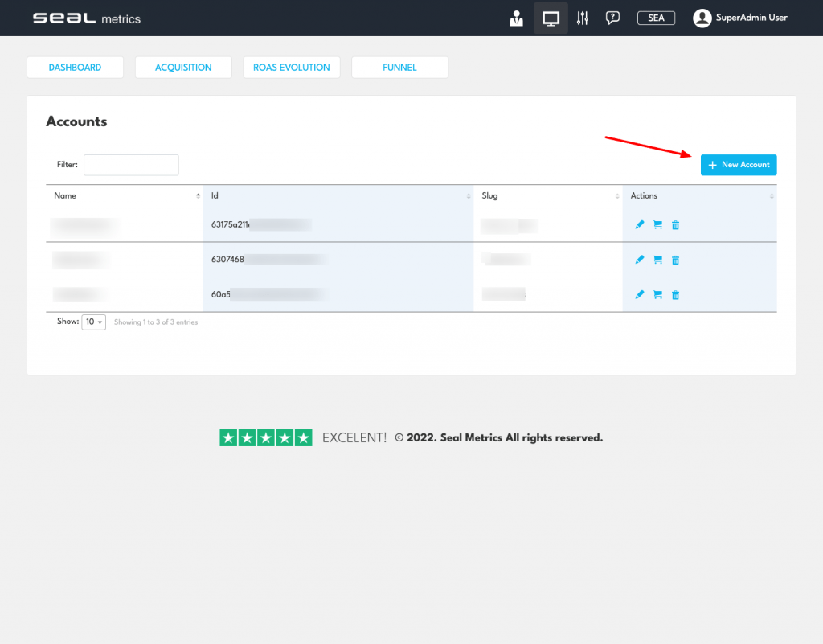
Task: Go to the Acquisition tab
Action: 183,68
